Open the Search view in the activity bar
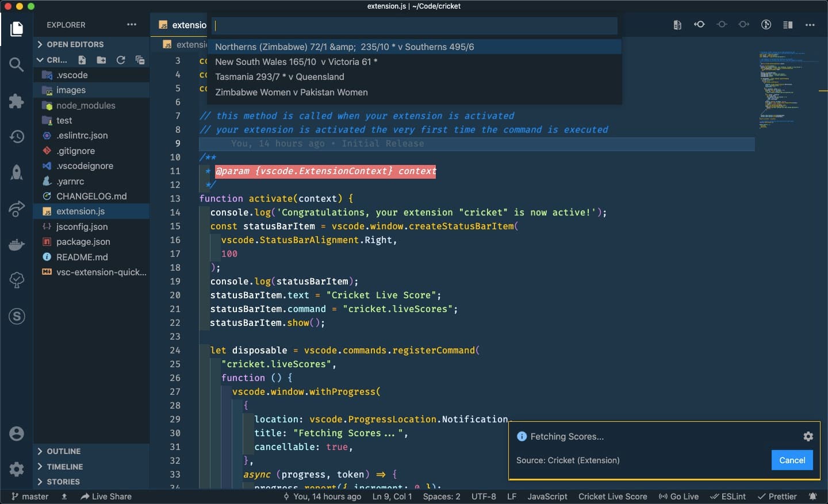 pos(16,65)
